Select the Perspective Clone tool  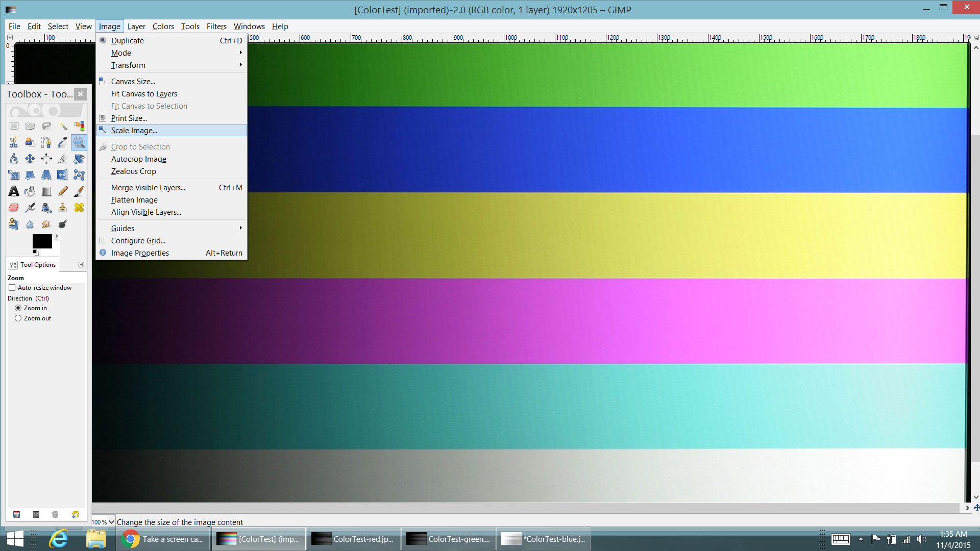click(14, 224)
